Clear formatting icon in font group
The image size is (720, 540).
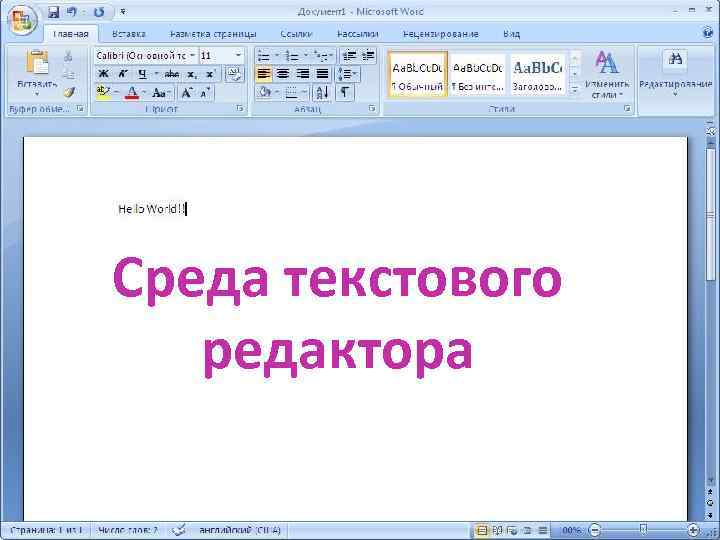235,74
